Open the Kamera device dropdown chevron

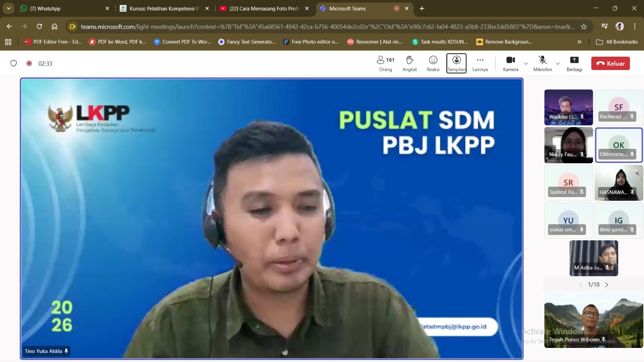(526, 64)
